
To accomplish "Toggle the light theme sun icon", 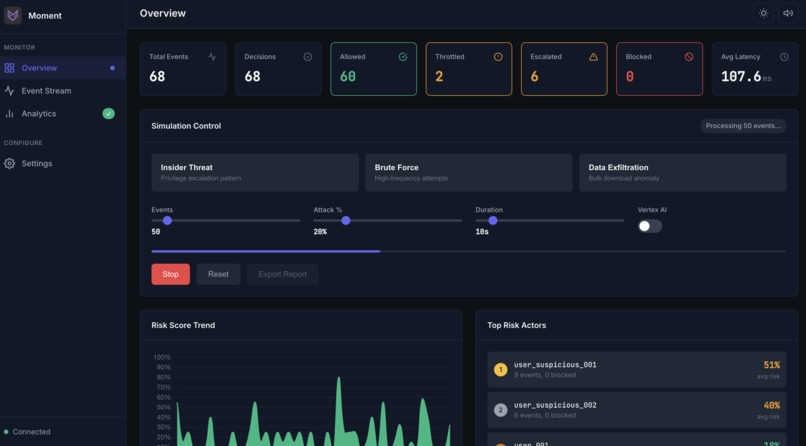I will pos(763,13).
